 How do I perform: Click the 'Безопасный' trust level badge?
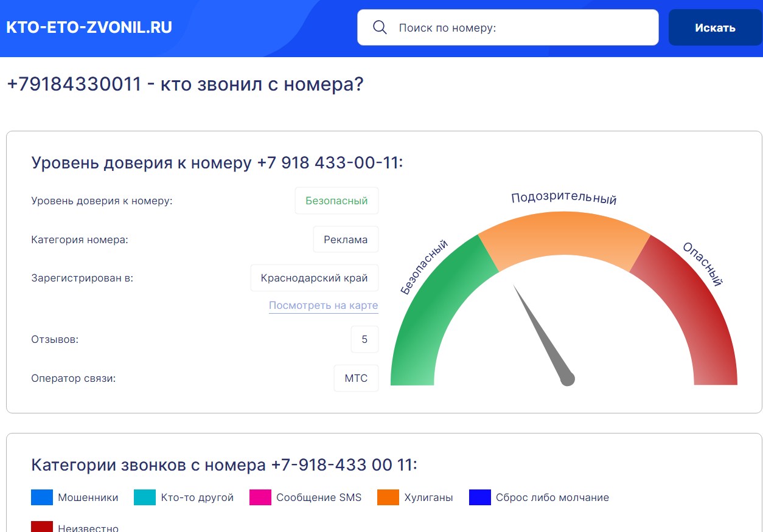tap(336, 201)
